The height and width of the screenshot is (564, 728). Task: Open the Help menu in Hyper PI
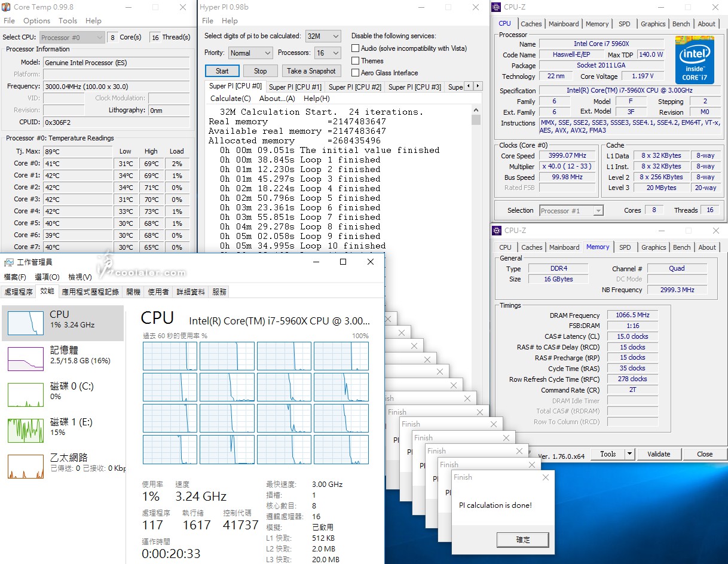pos(230,20)
